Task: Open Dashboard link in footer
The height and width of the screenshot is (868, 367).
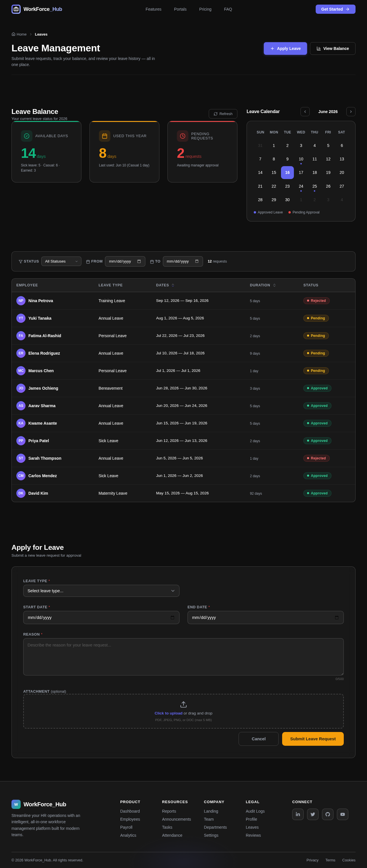Action: click(130, 811)
